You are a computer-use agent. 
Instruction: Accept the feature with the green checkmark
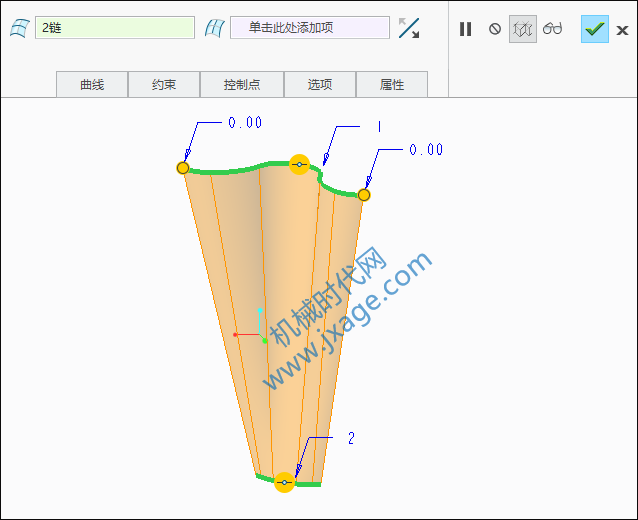595,29
